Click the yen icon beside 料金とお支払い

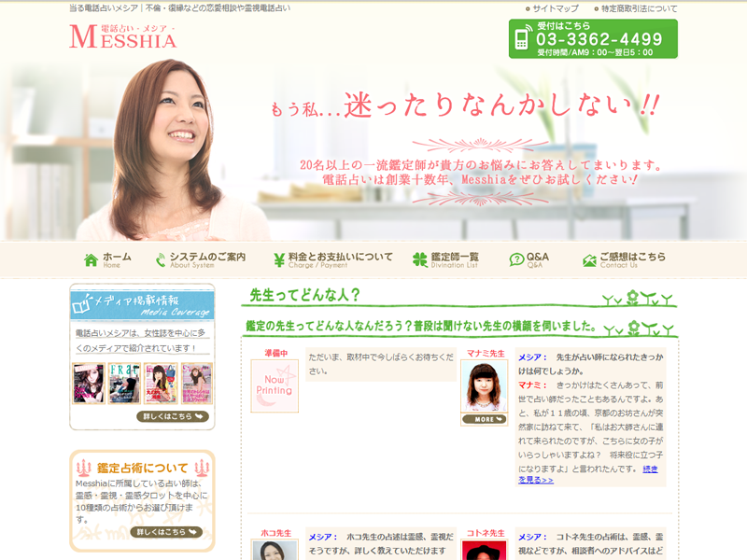point(279,260)
